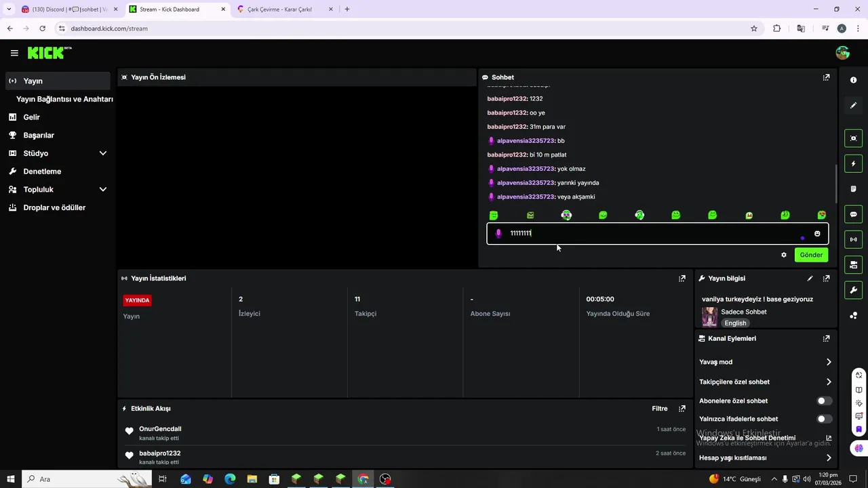The image size is (868, 488).
Task: Open chat settings gear beside Gönder
Action: tap(784, 255)
